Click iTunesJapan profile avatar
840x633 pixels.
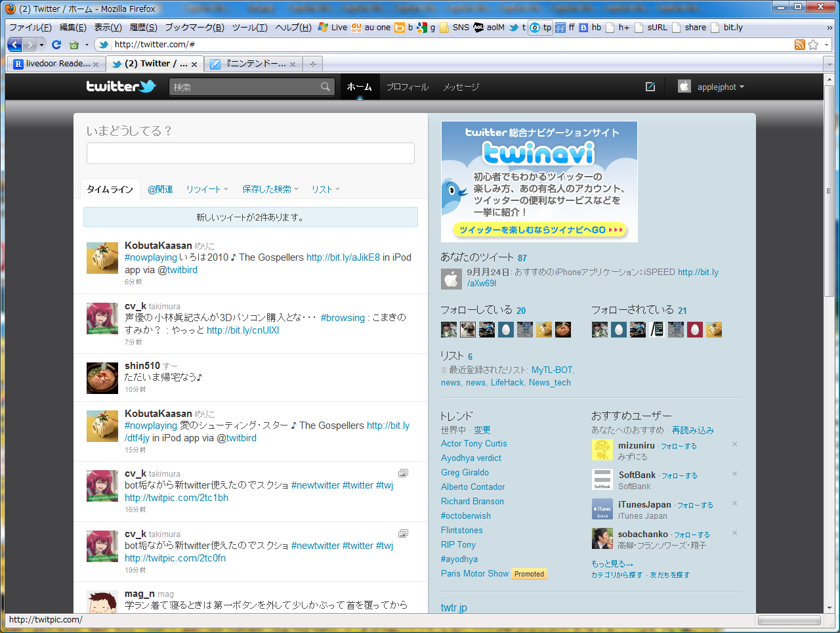click(x=602, y=510)
